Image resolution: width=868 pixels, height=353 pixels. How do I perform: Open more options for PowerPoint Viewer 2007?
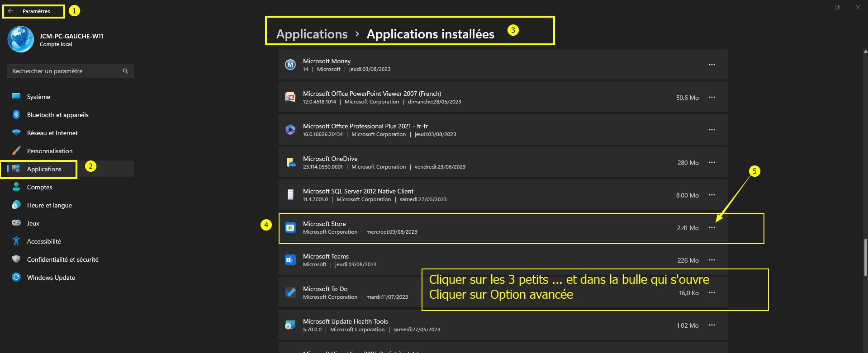[712, 98]
